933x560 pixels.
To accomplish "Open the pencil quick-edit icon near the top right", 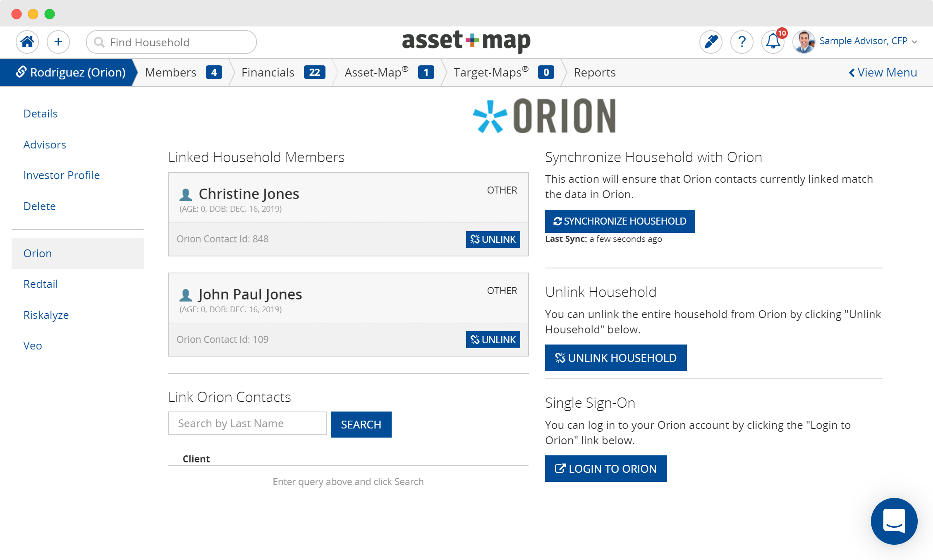I will coord(711,42).
